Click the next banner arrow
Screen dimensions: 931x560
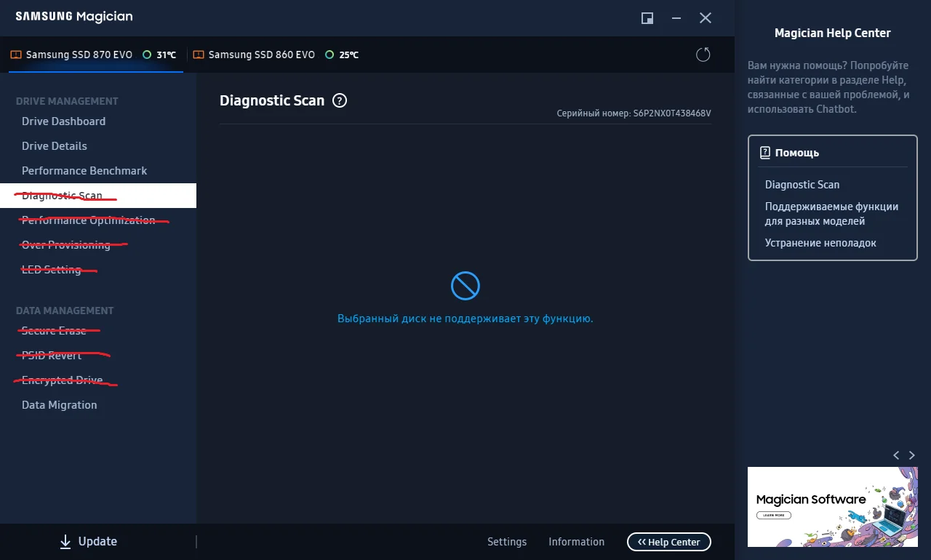coord(912,455)
